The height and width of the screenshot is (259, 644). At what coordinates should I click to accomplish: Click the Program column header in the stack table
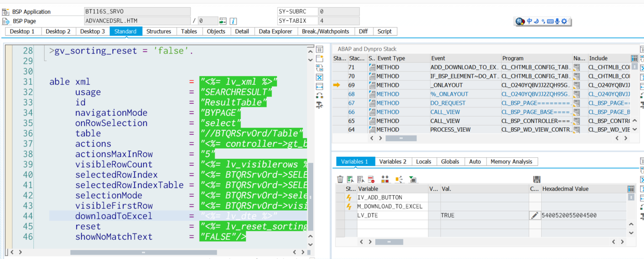pos(536,58)
